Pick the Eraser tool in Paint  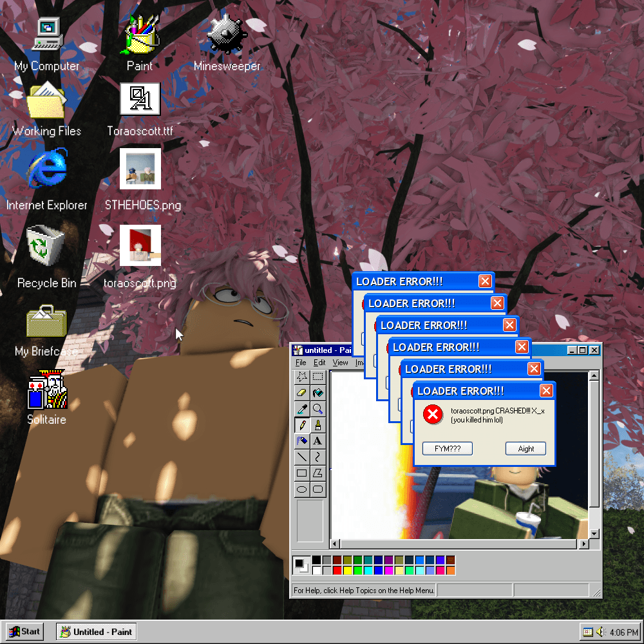[302, 393]
